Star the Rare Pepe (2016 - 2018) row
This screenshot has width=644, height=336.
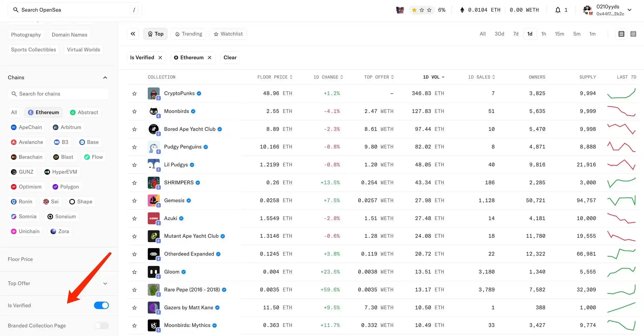[x=134, y=290]
